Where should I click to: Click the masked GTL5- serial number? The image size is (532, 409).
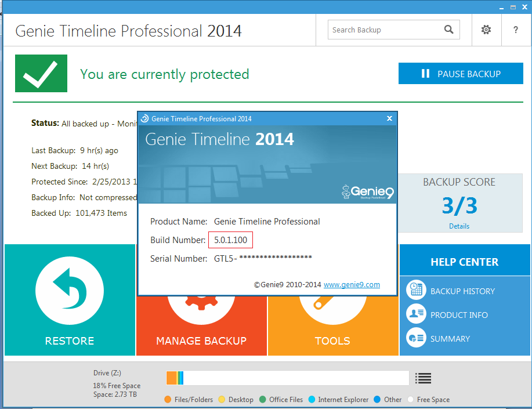(263, 258)
